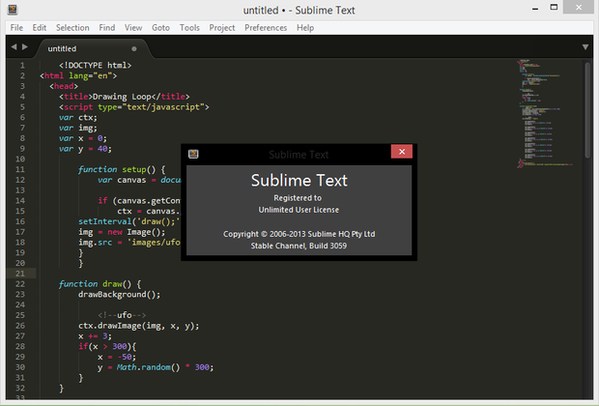The width and height of the screenshot is (599, 406).
Task: Click the 'script type="text/javascript"' line
Action: (134, 107)
